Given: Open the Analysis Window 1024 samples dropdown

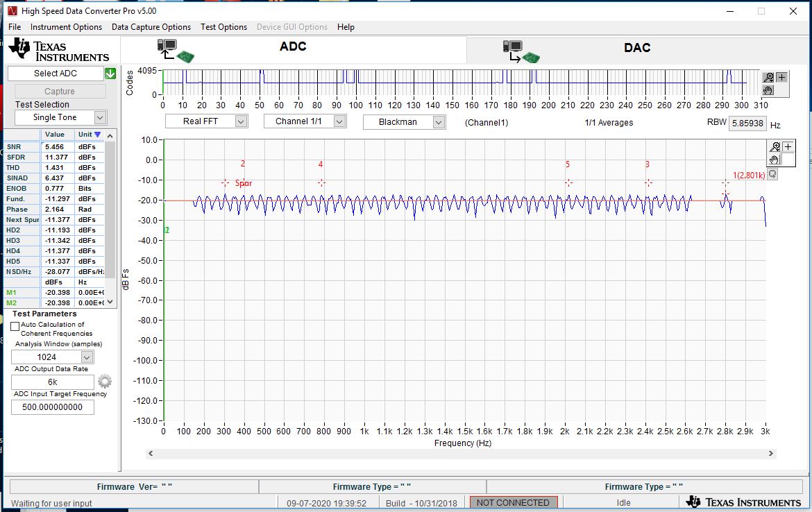Looking at the screenshot, I should [x=87, y=357].
